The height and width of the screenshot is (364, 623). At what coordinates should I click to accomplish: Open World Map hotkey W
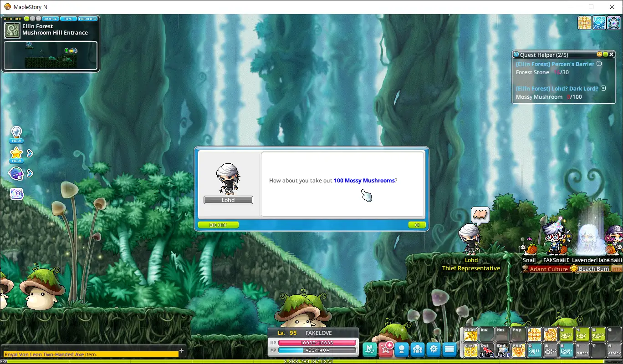pyautogui.click(x=551, y=350)
